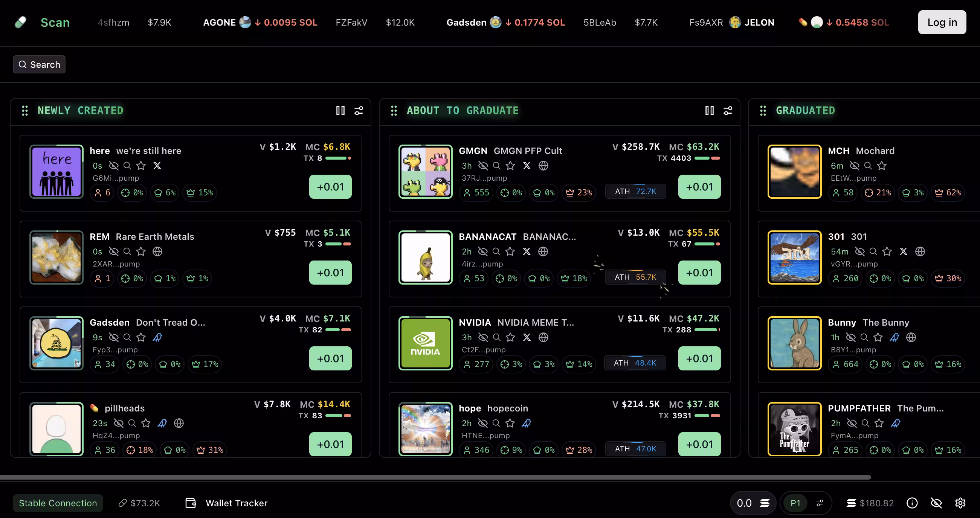Click the search magnifier on REM token row
Screen dimensions: 980x518
(126, 252)
